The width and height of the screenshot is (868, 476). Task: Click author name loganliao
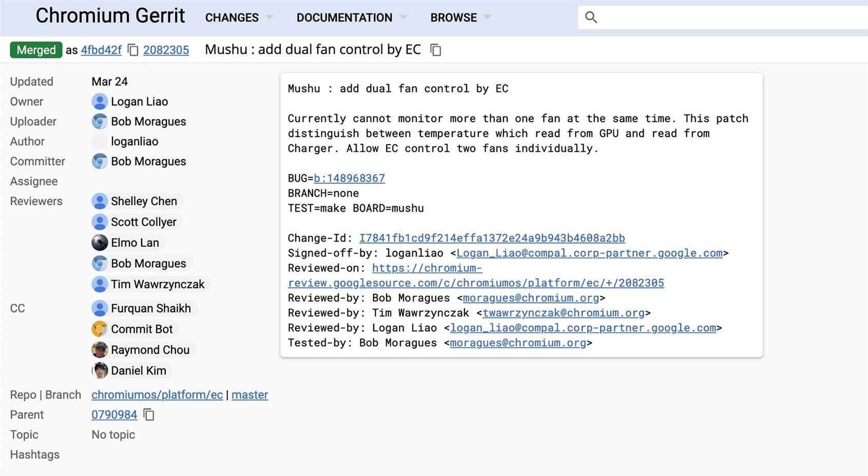134,142
